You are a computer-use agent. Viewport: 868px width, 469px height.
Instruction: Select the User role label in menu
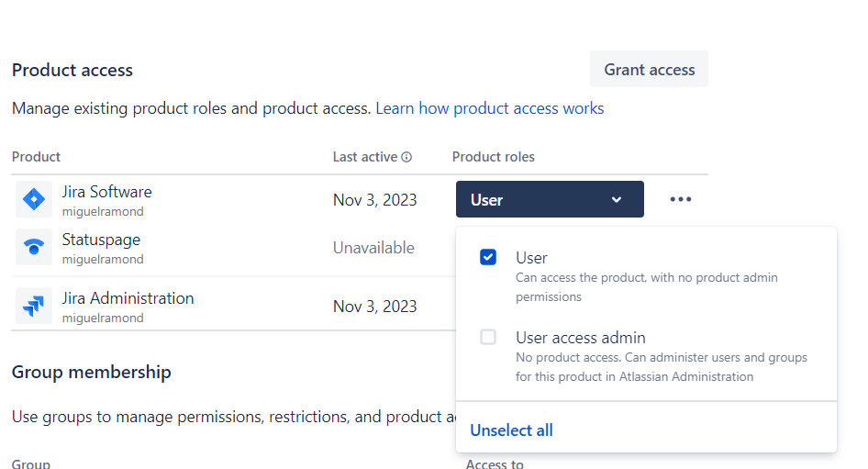point(531,258)
